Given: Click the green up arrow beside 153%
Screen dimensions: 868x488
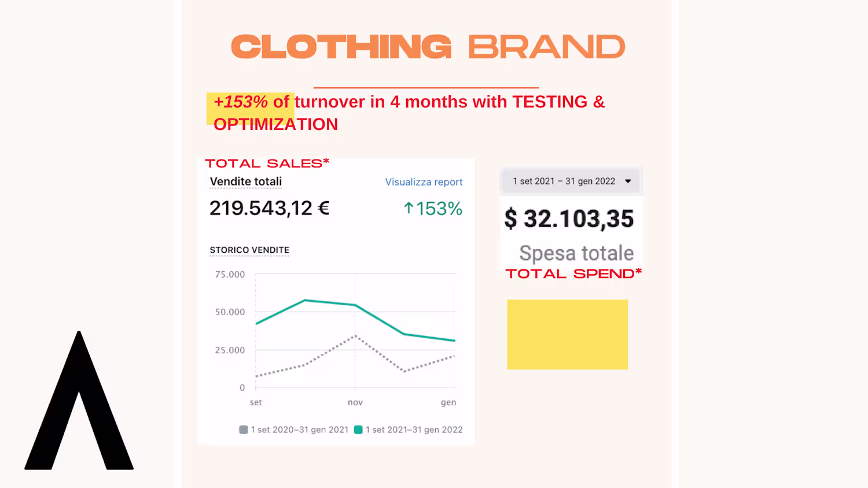Looking at the screenshot, I should tap(409, 208).
